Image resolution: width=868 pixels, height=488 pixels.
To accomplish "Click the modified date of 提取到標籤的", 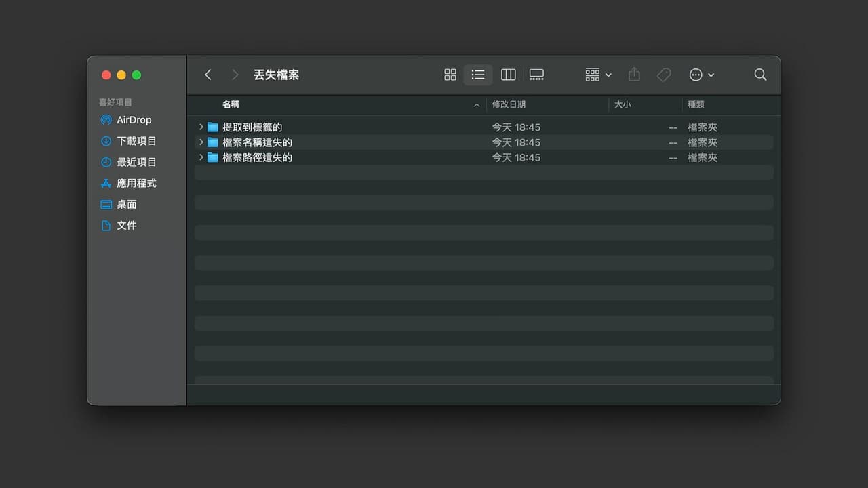I will pyautogui.click(x=516, y=127).
